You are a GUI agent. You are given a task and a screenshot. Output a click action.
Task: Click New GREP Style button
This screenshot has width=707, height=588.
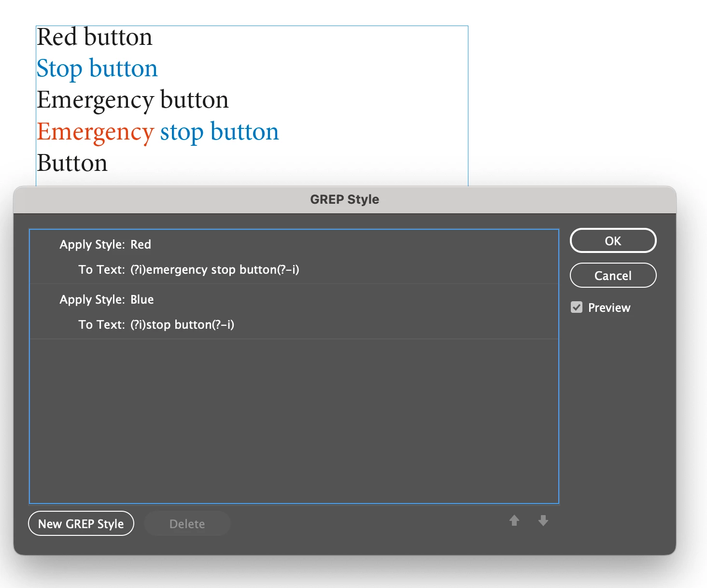point(81,523)
